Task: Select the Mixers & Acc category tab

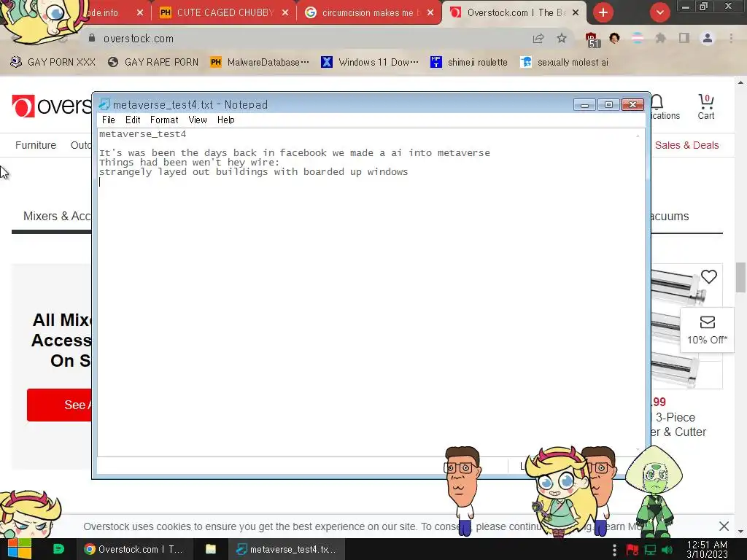Action: 57,216
